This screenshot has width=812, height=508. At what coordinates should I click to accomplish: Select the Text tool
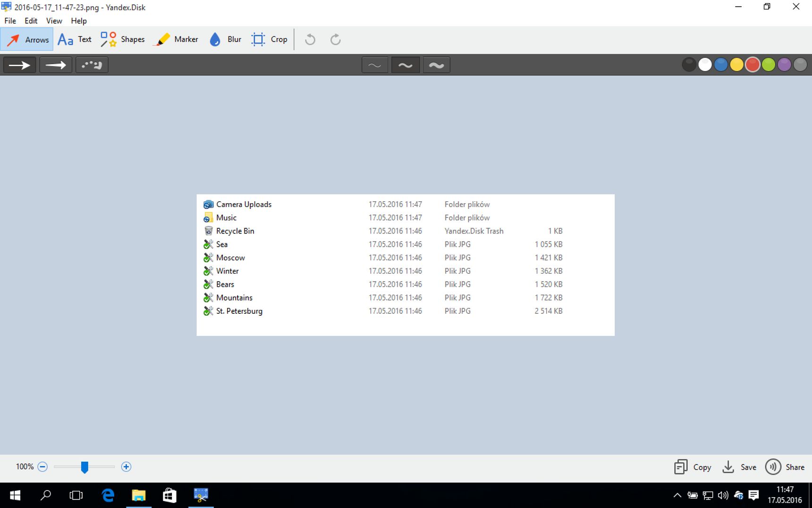[75, 39]
